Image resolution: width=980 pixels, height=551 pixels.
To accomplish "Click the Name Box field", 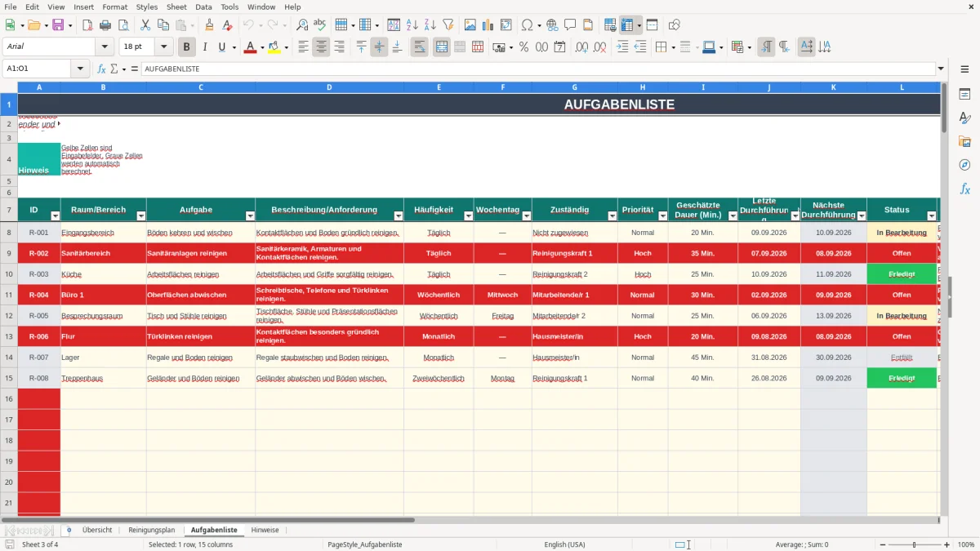I will (37, 69).
